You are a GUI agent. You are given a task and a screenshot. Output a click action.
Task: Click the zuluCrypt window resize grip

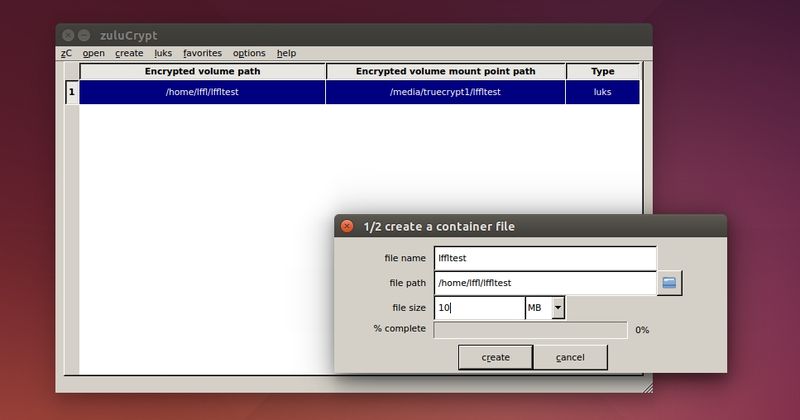pos(647,388)
